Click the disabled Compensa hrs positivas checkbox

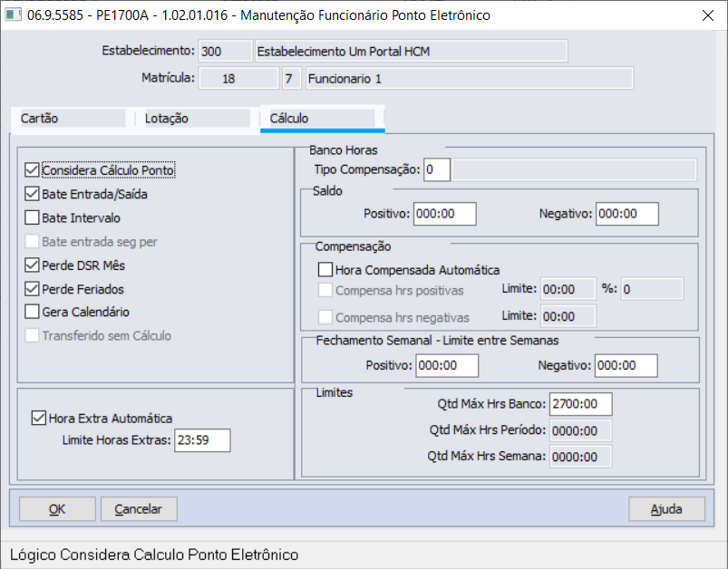coord(325,291)
